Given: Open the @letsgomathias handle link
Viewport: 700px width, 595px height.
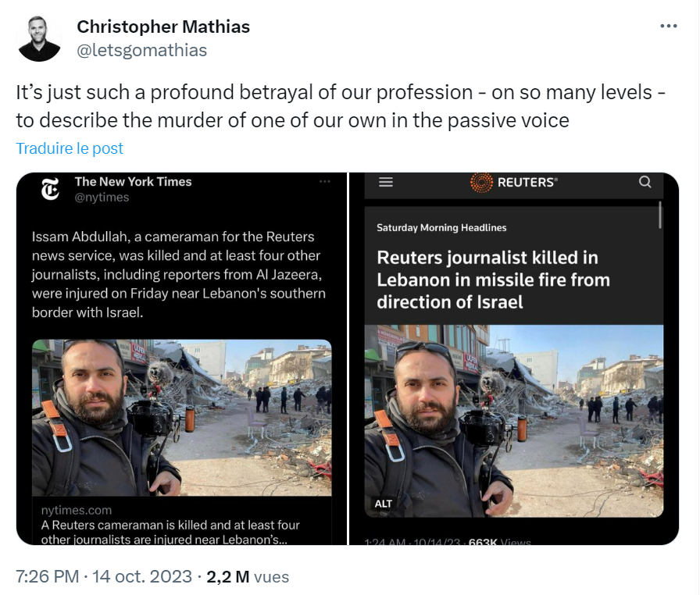Looking at the screenshot, I should click(141, 50).
